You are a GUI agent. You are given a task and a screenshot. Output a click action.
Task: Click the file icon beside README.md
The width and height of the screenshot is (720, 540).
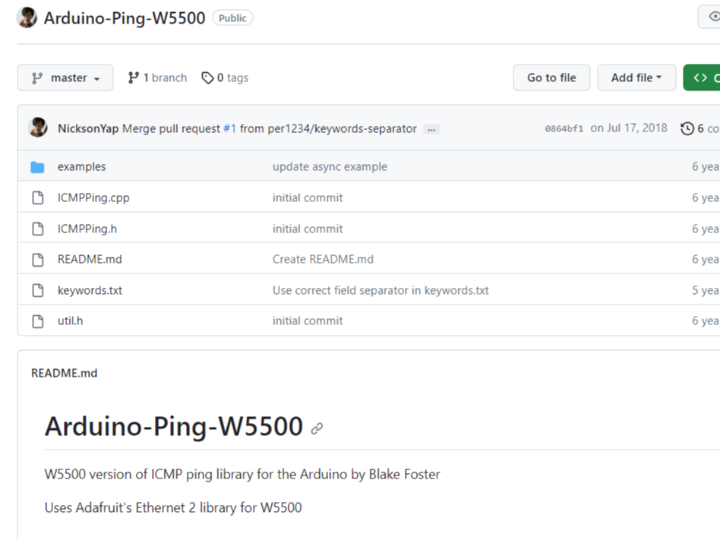38,259
